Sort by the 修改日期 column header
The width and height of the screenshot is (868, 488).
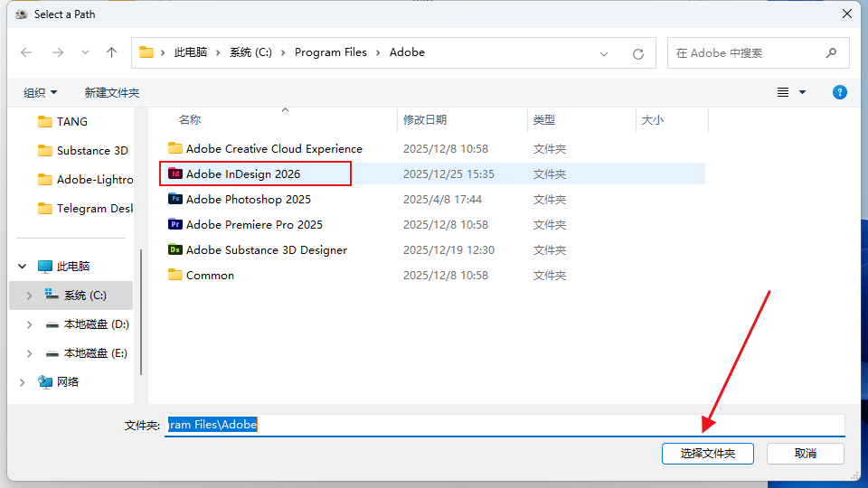425,120
